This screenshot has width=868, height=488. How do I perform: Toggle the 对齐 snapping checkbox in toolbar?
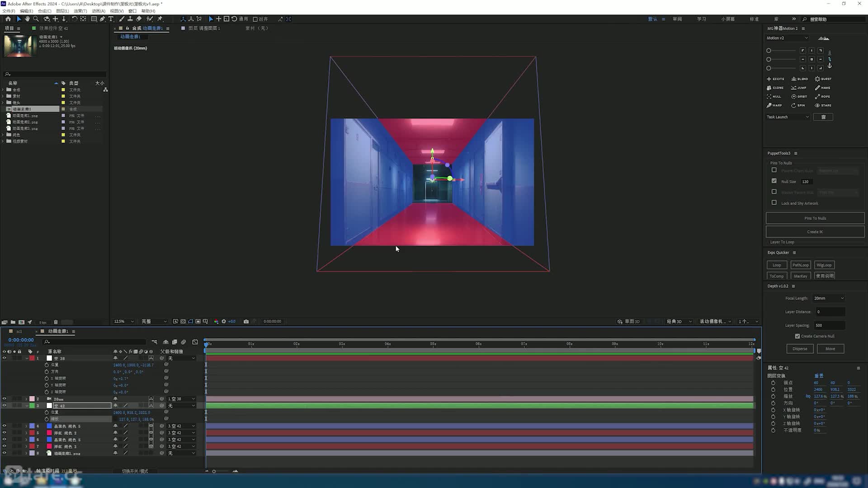[x=255, y=19]
